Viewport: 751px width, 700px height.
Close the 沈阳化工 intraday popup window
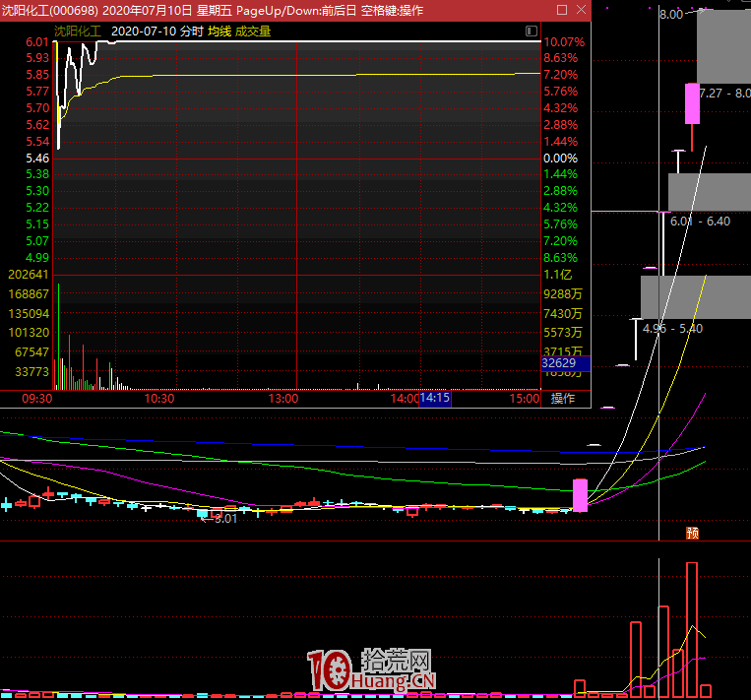(580, 10)
